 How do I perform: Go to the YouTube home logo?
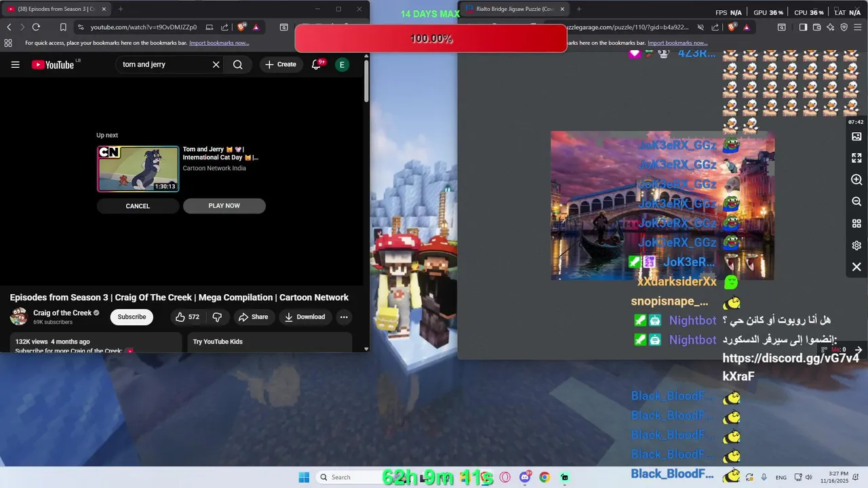53,64
